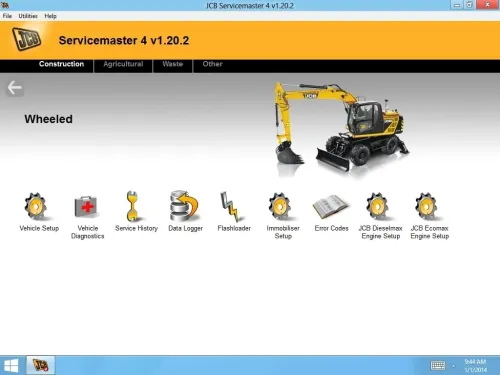Image resolution: width=500 pixels, height=375 pixels.
Task: Open the Help menu
Action: pyautogui.click(x=50, y=16)
